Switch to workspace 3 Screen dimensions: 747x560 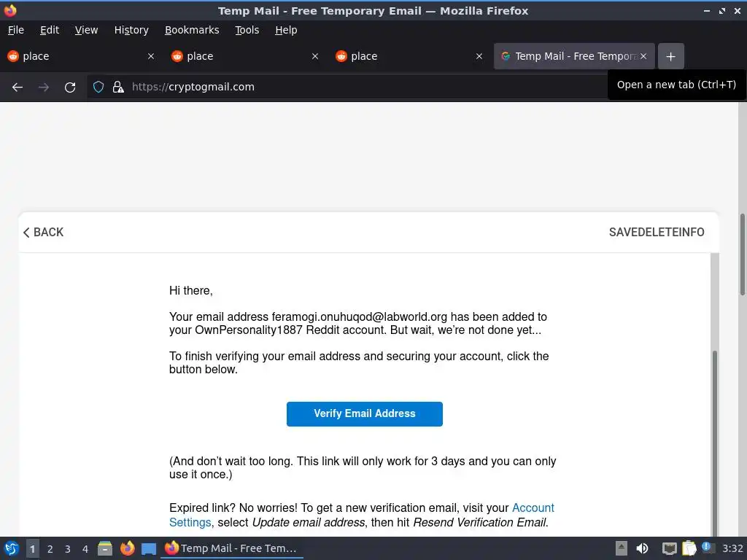point(68,548)
